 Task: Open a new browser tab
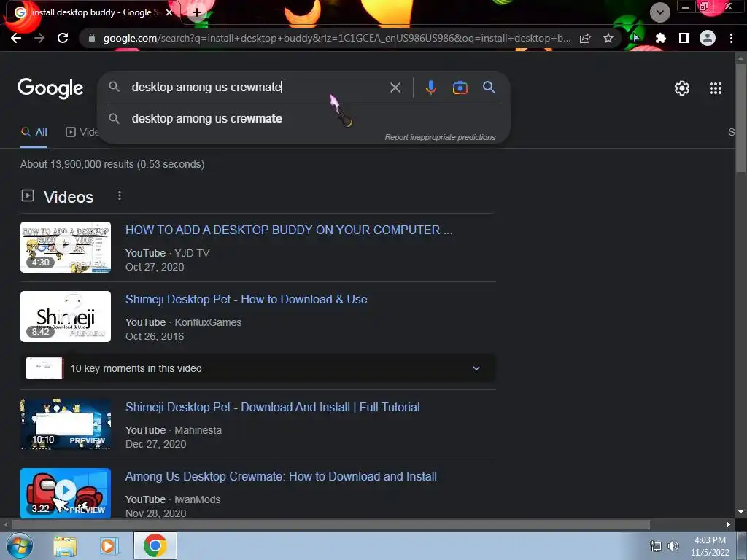coord(197,12)
